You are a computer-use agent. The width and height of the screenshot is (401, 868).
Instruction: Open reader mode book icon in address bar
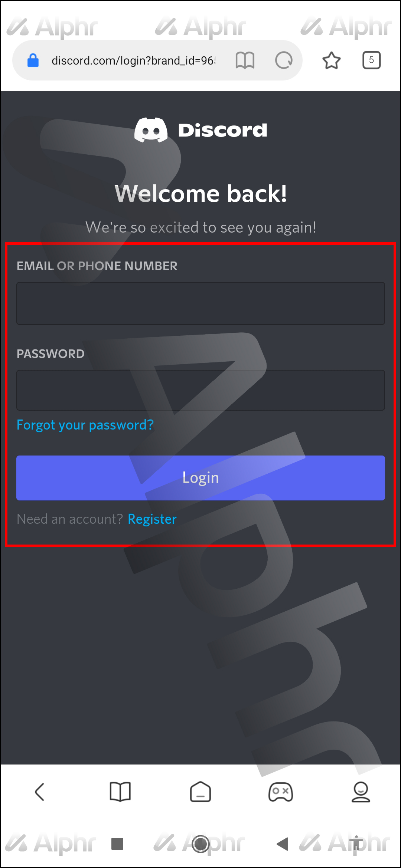tap(245, 60)
